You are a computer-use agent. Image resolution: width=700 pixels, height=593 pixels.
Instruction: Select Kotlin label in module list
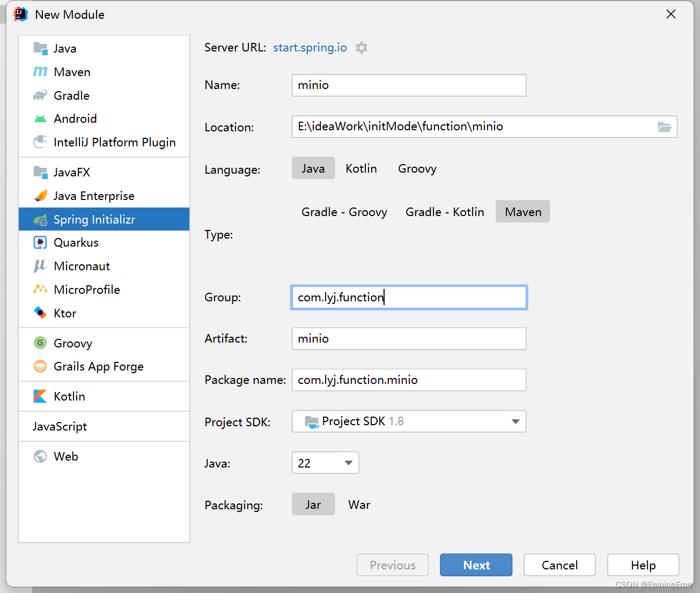pyautogui.click(x=69, y=396)
